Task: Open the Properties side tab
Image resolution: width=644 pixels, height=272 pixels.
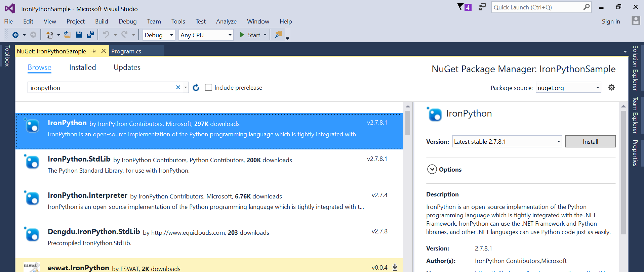Action: click(635, 153)
